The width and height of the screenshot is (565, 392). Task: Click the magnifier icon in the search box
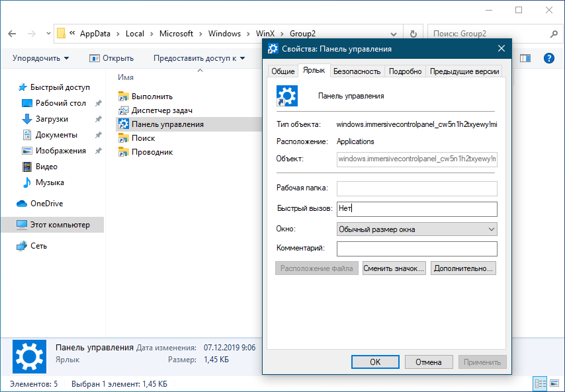pos(554,34)
